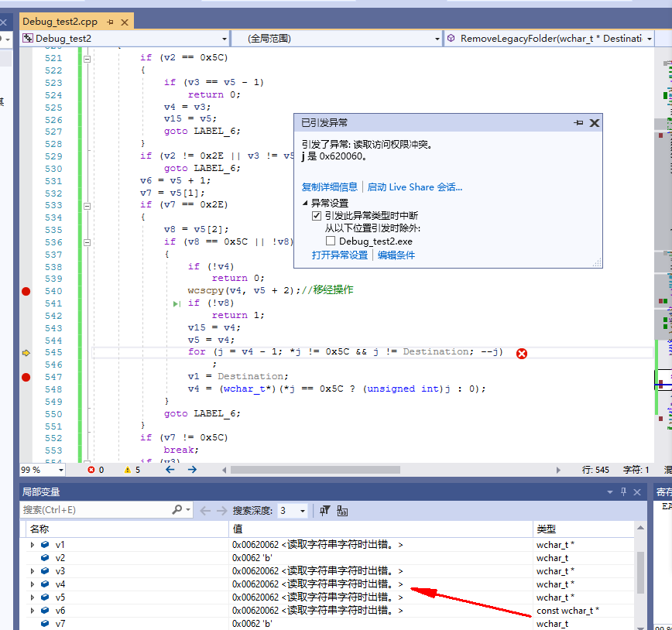672x630 pixels.
Task: Expand variable v6 in Locals
Action: (33, 611)
